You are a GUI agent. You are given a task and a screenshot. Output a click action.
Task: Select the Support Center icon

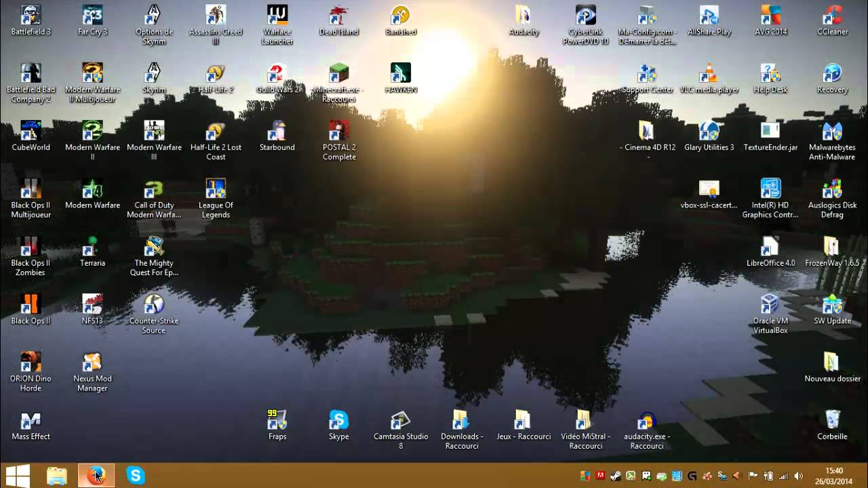click(648, 73)
